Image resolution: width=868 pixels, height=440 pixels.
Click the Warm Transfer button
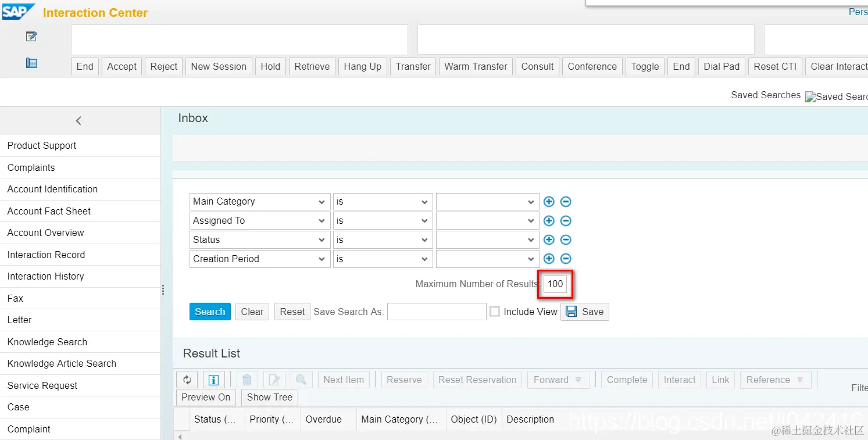(x=476, y=66)
